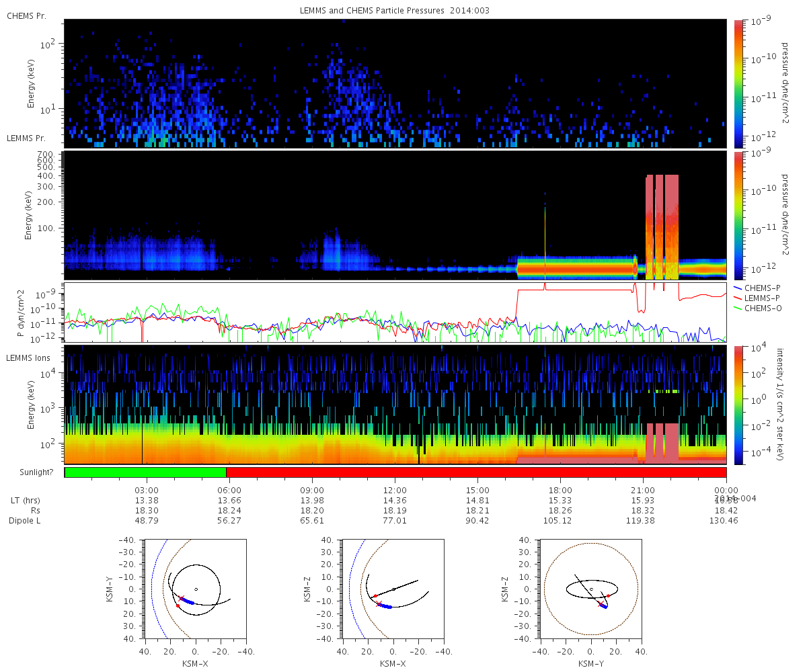The image size is (807, 672).
Task: Click the 12:00 time axis label
Action: 395,490
